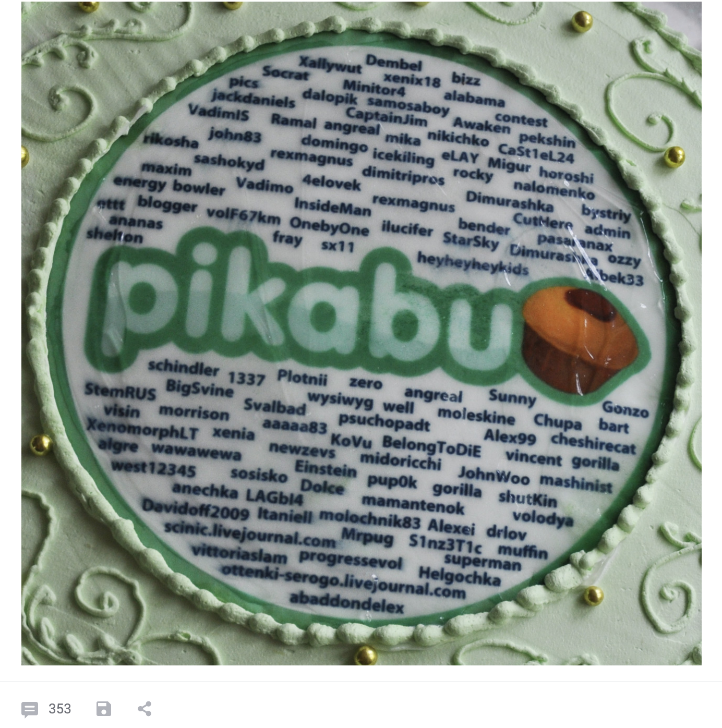Save the post with the floppy disk icon
Image resolution: width=722 pixels, height=728 pixels.
click(104, 709)
